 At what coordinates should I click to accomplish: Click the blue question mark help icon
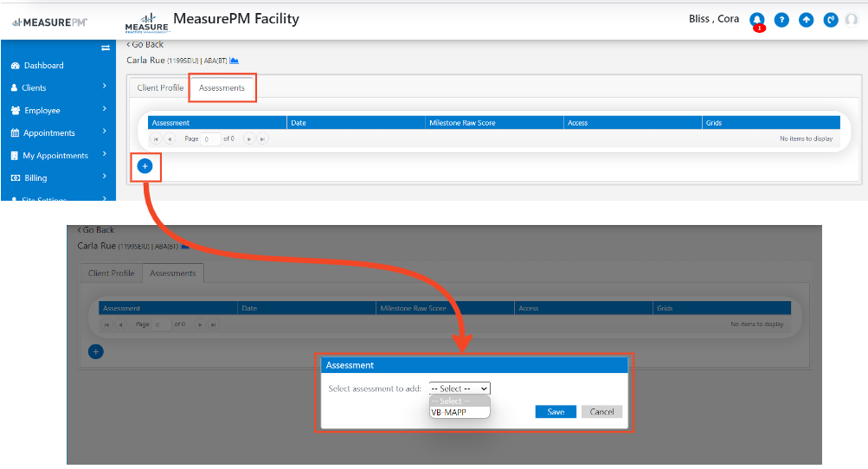click(781, 21)
